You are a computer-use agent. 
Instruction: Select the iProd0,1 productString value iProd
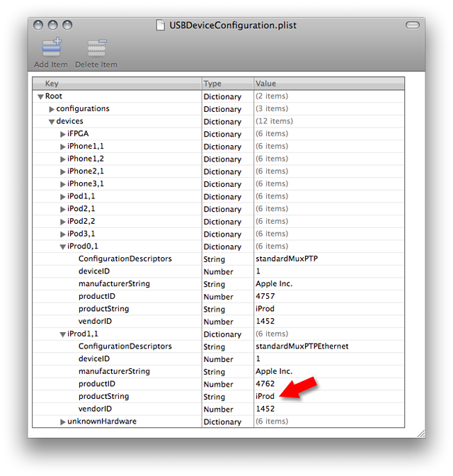pyautogui.click(x=265, y=309)
